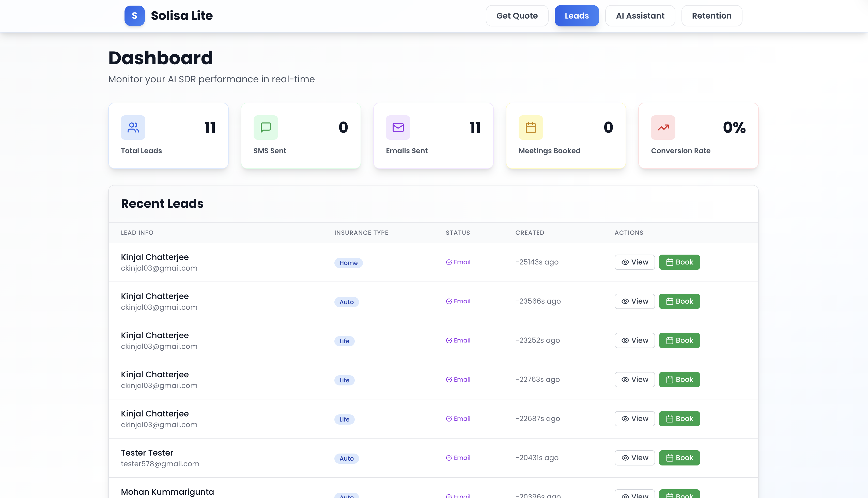Click the Meetings Booked calendar icon
Image resolution: width=868 pixels, height=498 pixels.
tap(531, 128)
